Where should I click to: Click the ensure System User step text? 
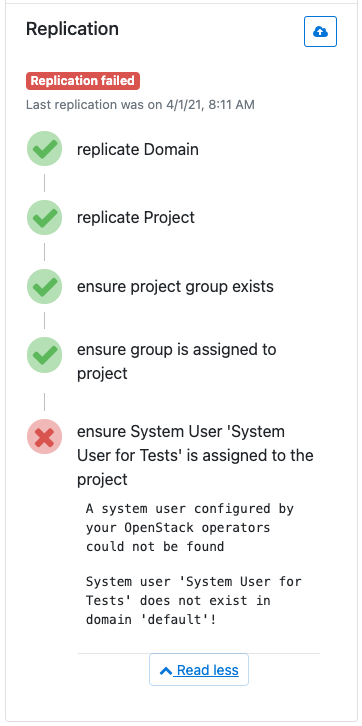195,455
